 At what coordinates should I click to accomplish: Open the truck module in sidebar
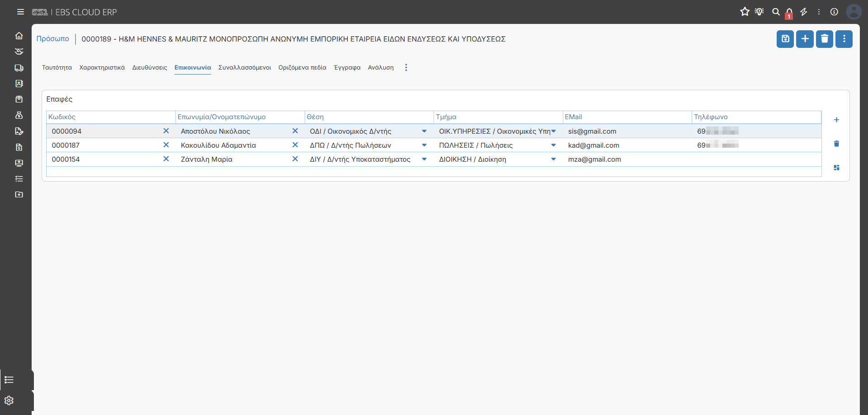(x=19, y=68)
